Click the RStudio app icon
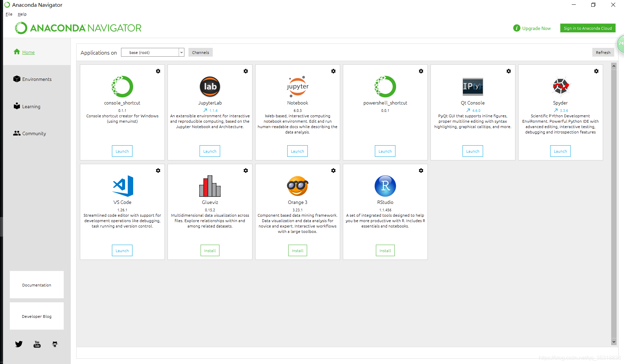The height and width of the screenshot is (364, 624). coord(385,186)
